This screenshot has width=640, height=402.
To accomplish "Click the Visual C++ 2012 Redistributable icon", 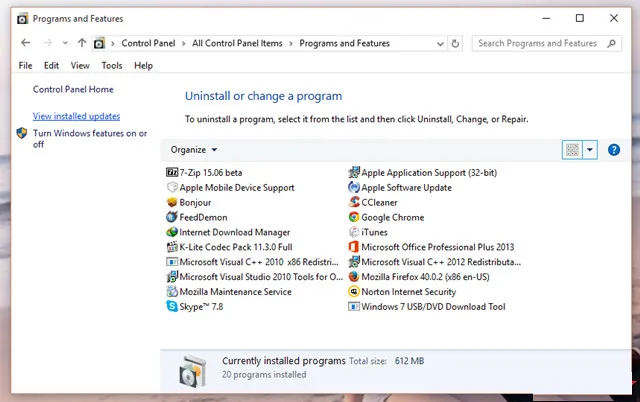I will (x=353, y=262).
